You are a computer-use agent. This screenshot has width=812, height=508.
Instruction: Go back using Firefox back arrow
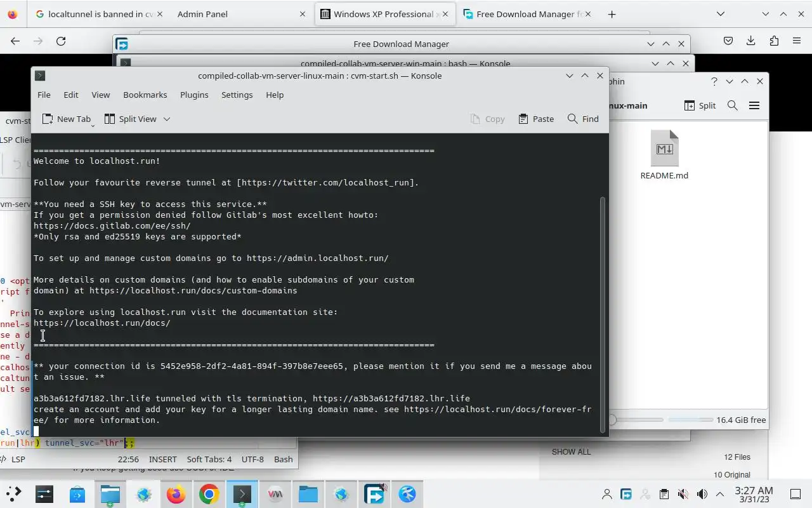click(15, 41)
